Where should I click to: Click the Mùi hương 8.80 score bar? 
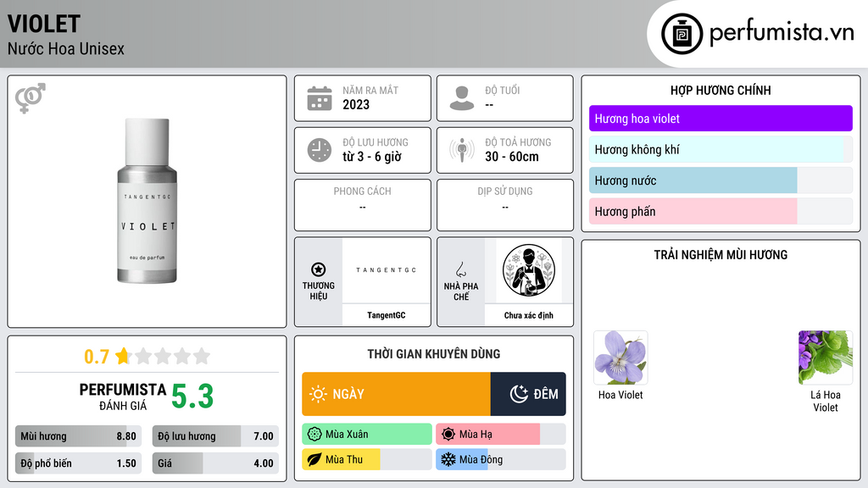(x=79, y=436)
